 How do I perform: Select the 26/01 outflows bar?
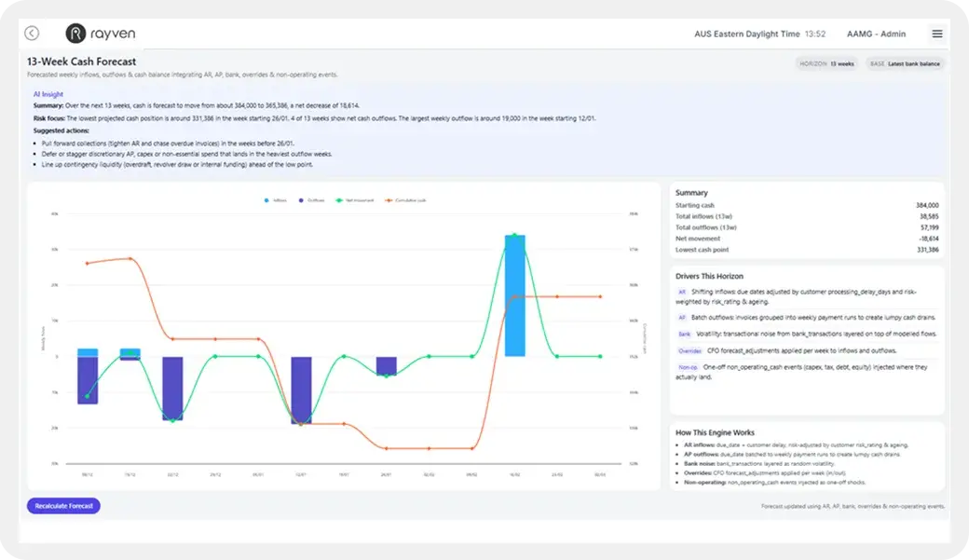[387, 366]
